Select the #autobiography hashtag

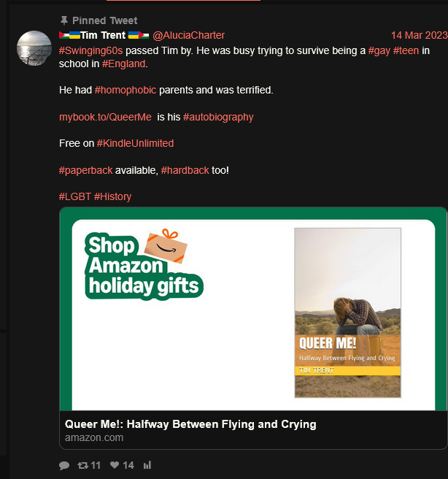pos(218,117)
